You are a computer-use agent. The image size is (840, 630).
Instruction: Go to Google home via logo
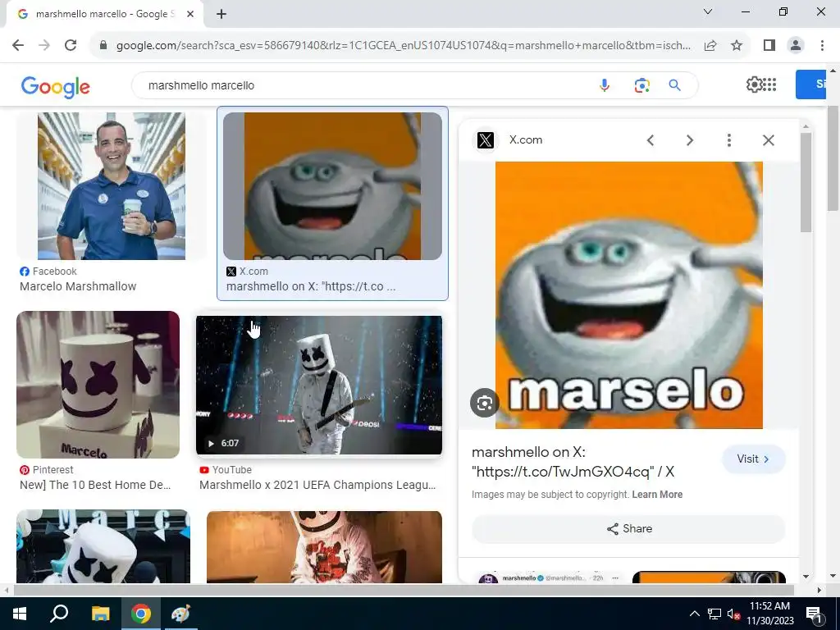point(55,87)
